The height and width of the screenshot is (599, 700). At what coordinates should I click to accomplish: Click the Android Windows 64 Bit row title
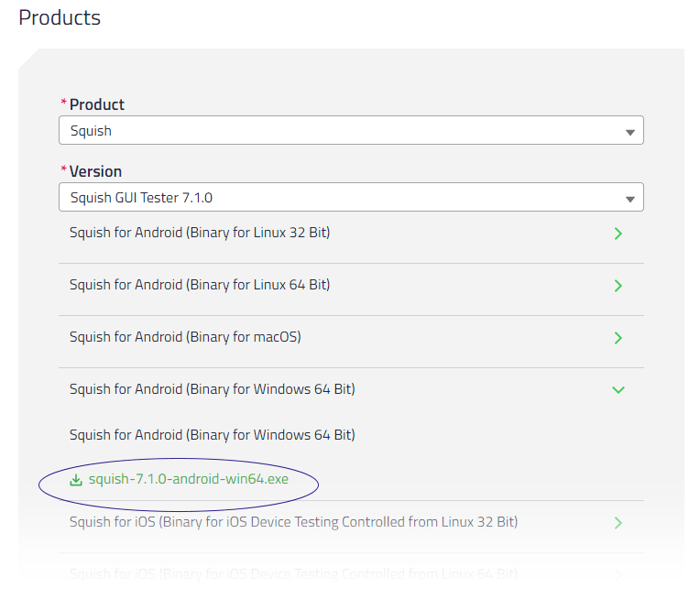[212, 389]
